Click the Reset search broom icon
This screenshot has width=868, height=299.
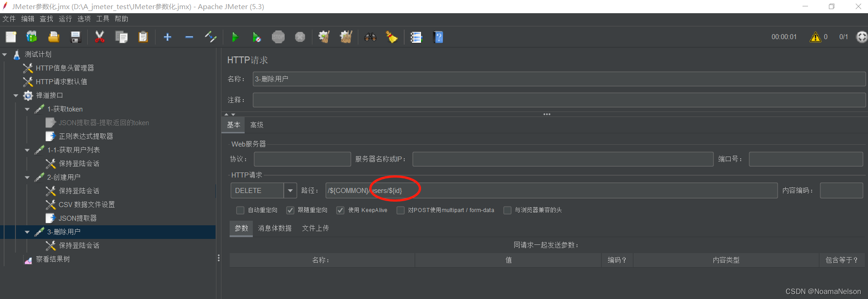[392, 37]
